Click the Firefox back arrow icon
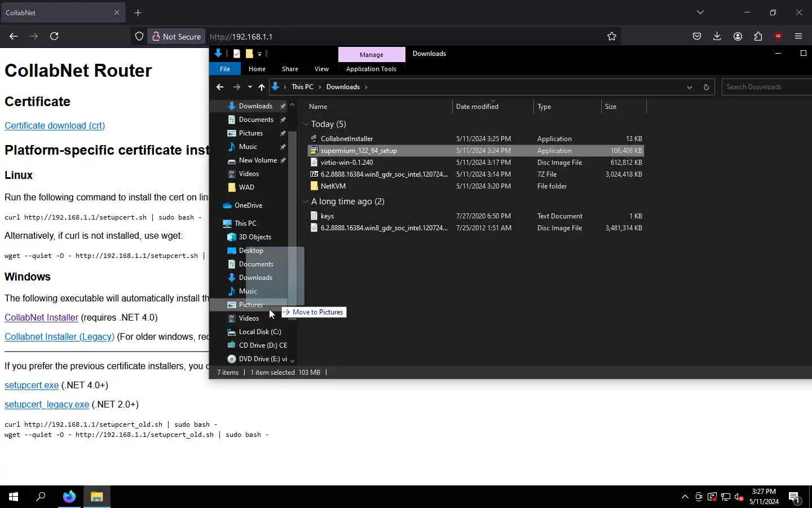812x508 pixels. pos(14,36)
